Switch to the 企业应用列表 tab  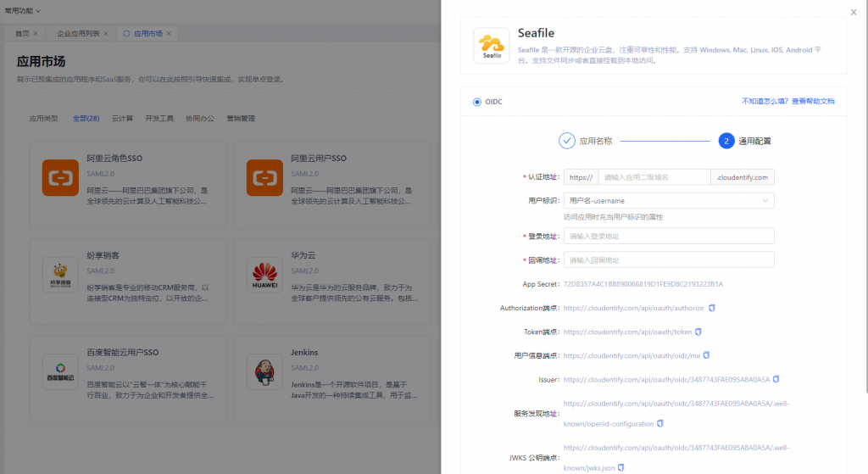(x=78, y=34)
